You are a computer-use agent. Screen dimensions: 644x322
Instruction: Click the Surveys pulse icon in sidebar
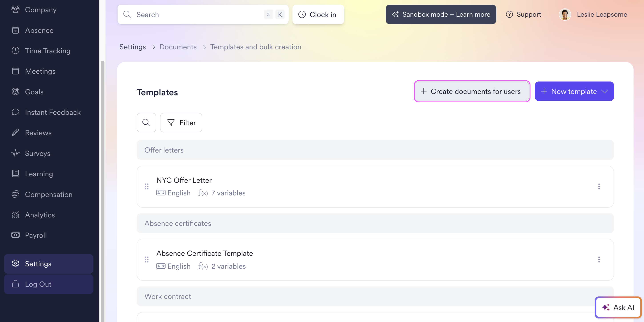click(x=16, y=153)
